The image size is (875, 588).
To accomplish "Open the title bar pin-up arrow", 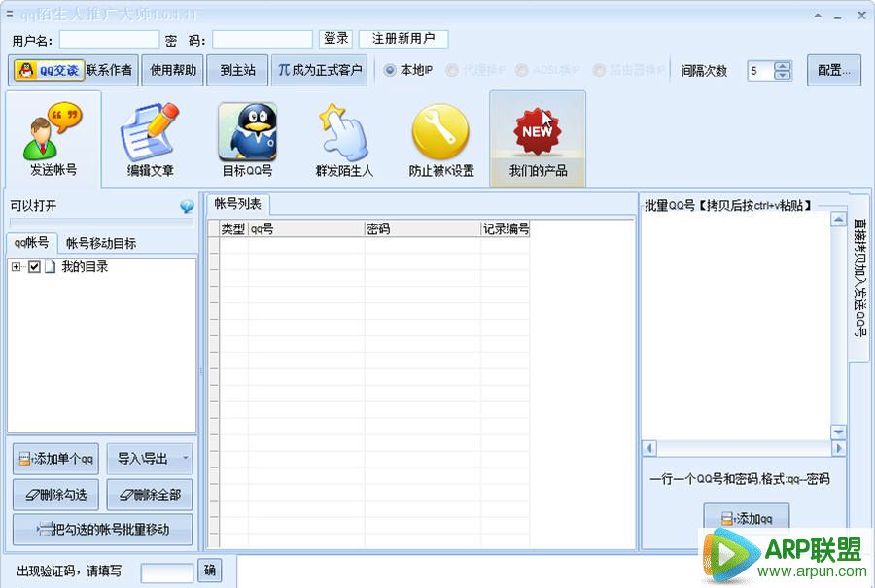I will point(818,16).
